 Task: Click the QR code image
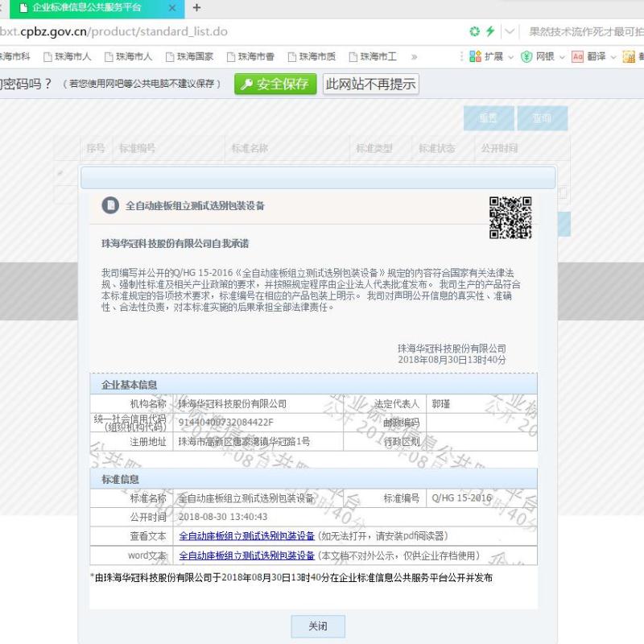pyautogui.click(x=510, y=217)
